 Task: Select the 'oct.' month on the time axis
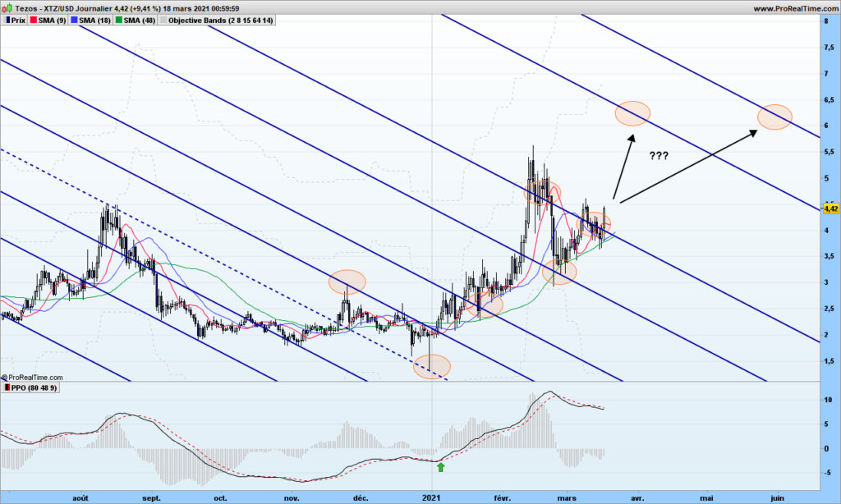(220, 498)
